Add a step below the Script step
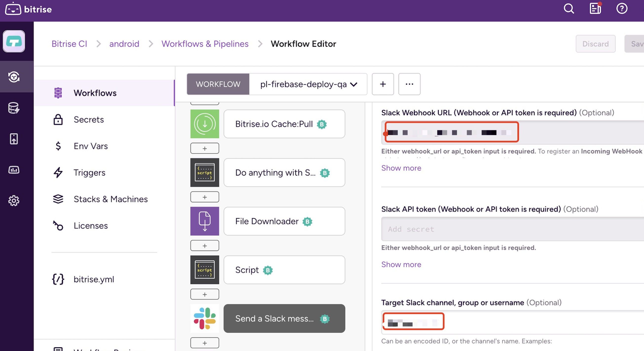644x351 pixels. click(x=205, y=294)
